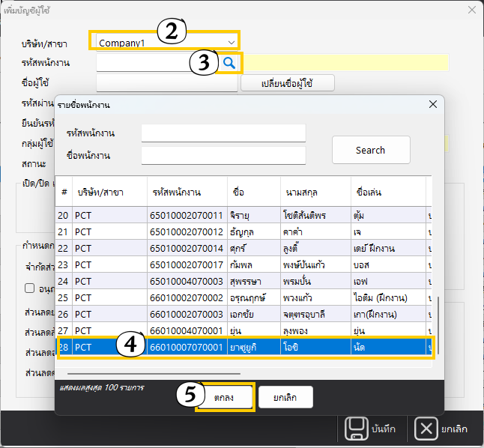Close the รายชื่อพนักงาน employee list dialog
484x448 pixels.
432,104
